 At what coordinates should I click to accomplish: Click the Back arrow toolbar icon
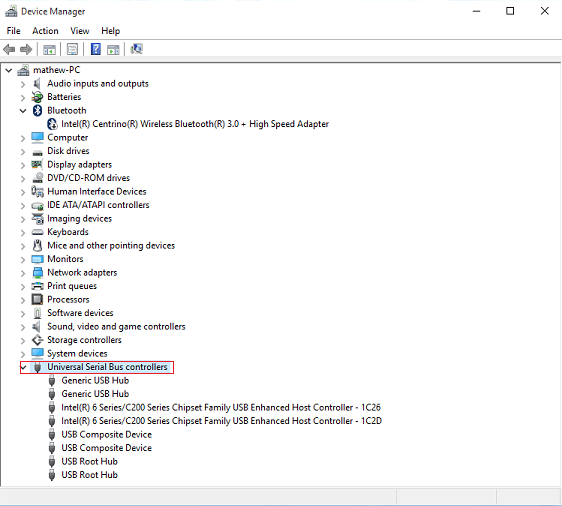9,49
